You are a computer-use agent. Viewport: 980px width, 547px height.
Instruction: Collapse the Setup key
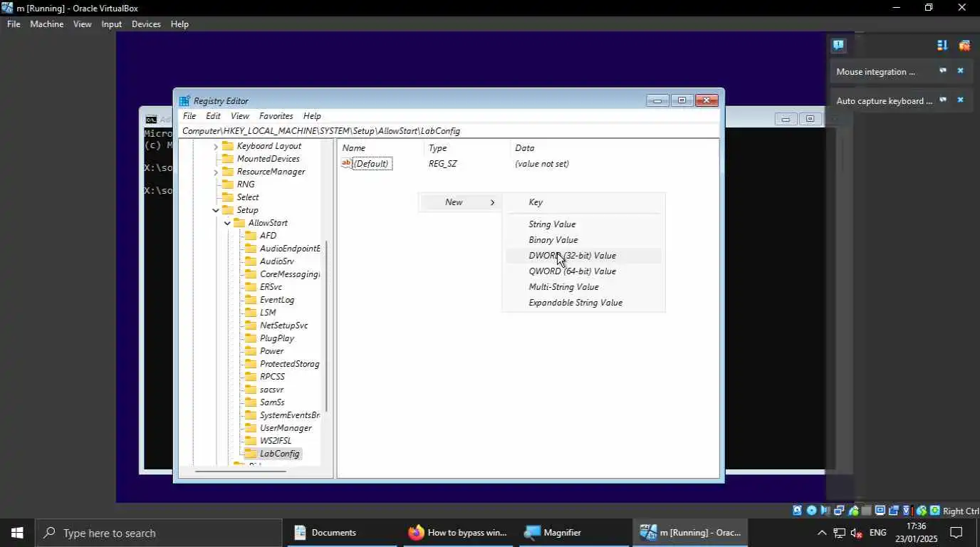(216, 210)
